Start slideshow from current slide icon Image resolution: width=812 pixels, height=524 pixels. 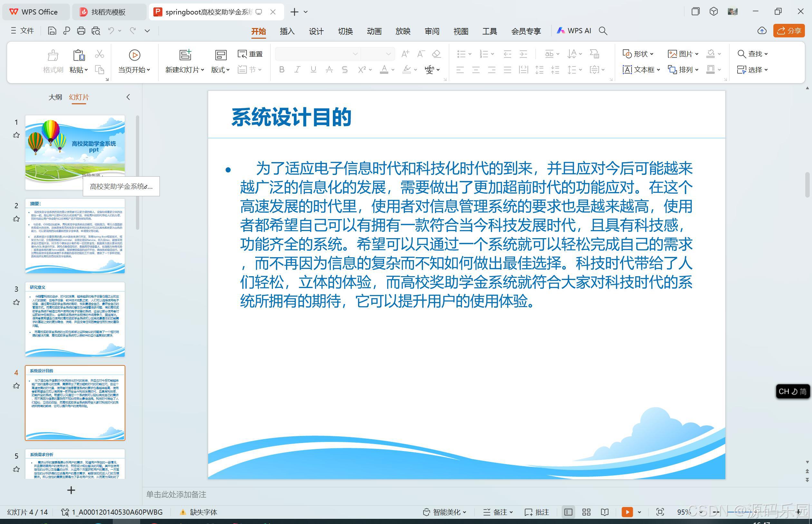tap(134, 55)
